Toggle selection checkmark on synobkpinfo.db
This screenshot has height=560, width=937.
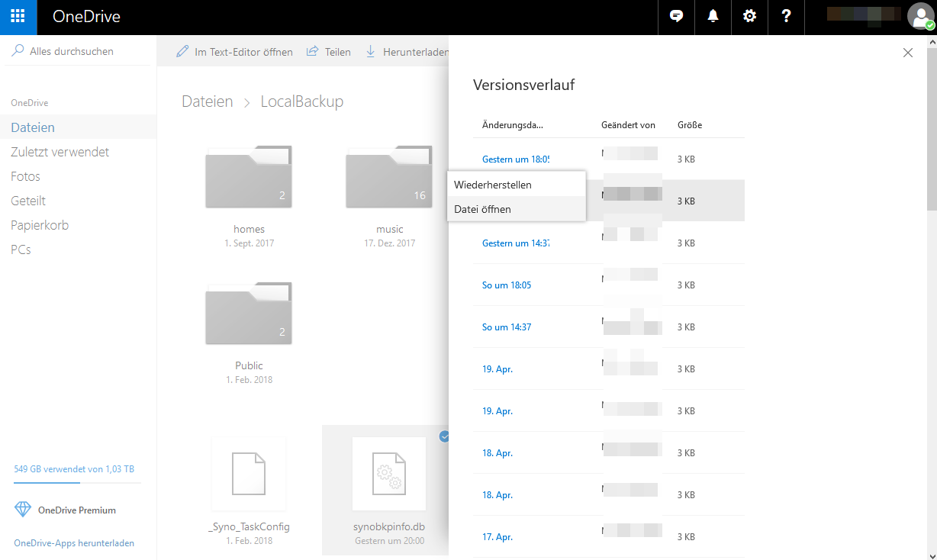click(444, 436)
